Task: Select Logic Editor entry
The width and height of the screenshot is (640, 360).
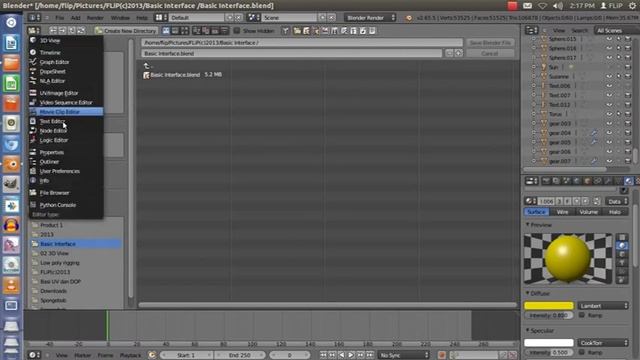Action: point(65,140)
